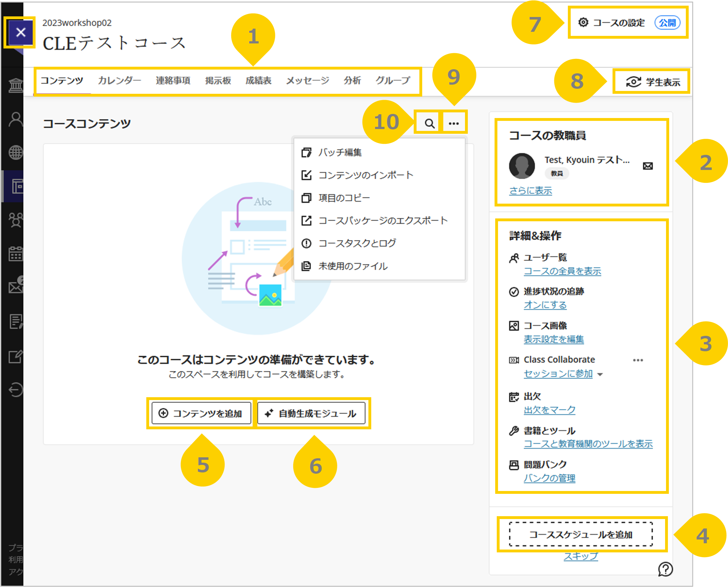
Task: Open the messages envelope icon in sidebar
Action: (15, 287)
